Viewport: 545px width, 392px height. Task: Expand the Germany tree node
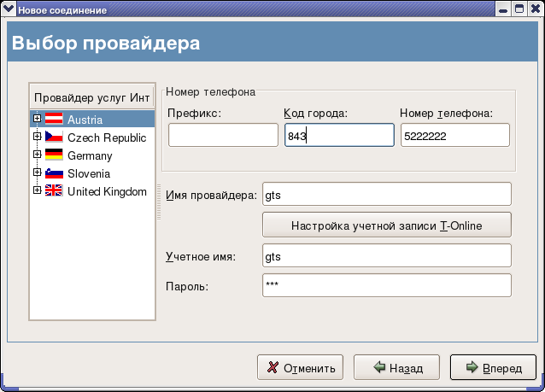pos(38,155)
